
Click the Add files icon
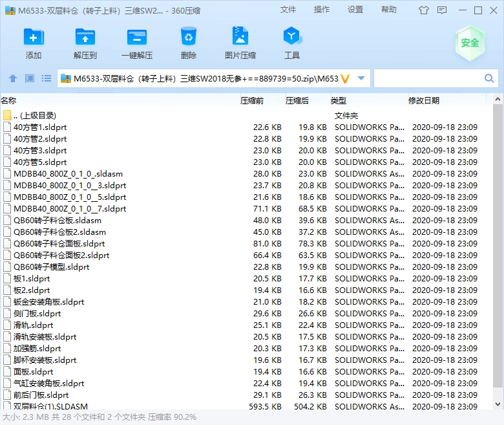[34, 37]
